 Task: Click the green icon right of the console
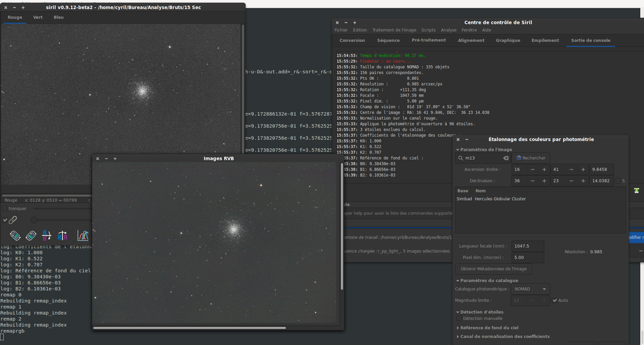tap(636, 191)
